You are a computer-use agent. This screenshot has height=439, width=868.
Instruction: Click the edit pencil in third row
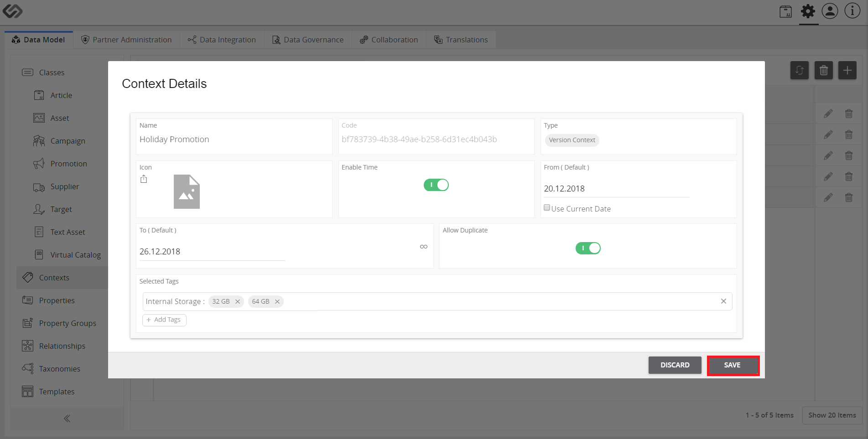click(828, 155)
